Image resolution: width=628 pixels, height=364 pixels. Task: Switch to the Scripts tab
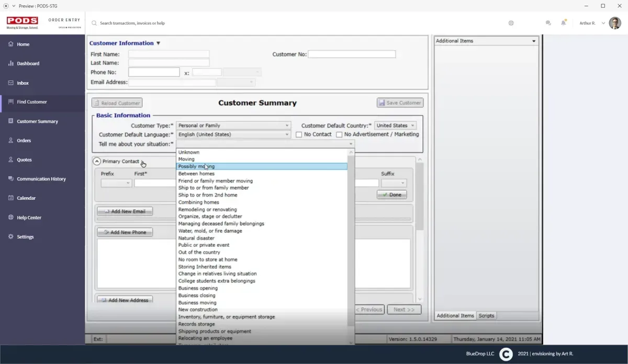tap(486, 315)
